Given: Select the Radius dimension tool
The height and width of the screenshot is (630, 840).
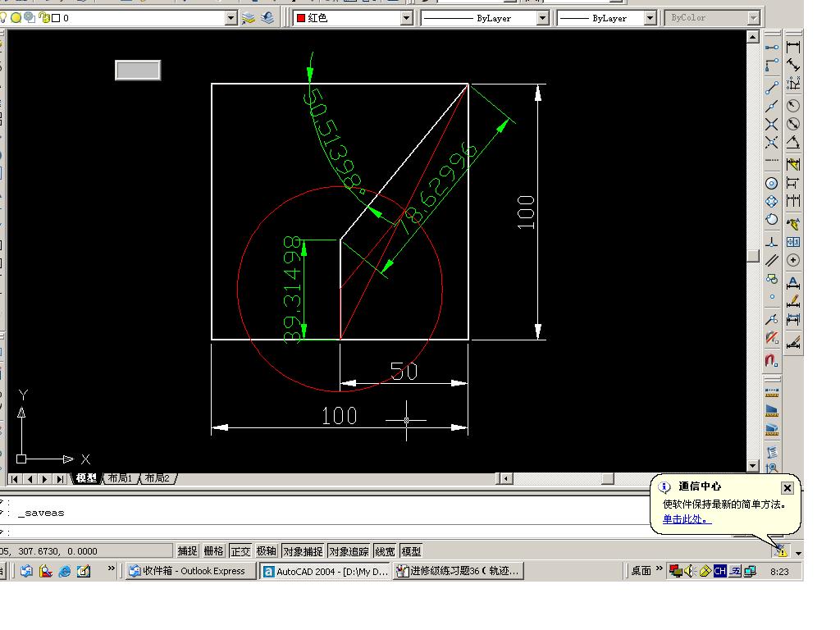Looking at the screenshot, I should 793,106.
